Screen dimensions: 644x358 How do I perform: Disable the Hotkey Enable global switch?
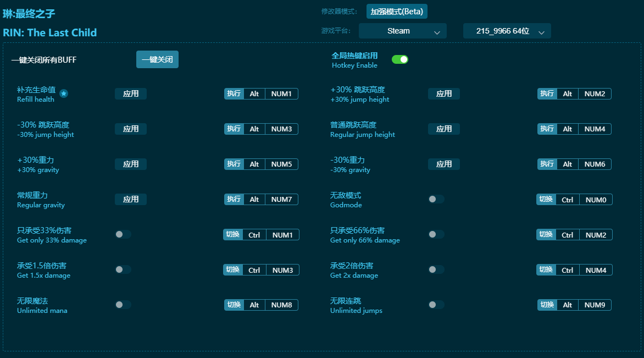click(400, 58)
